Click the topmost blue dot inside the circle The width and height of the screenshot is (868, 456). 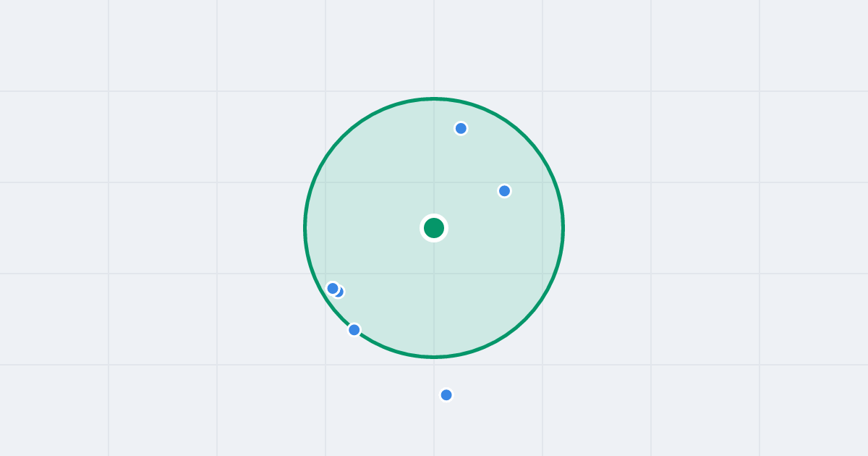point(461,129)
